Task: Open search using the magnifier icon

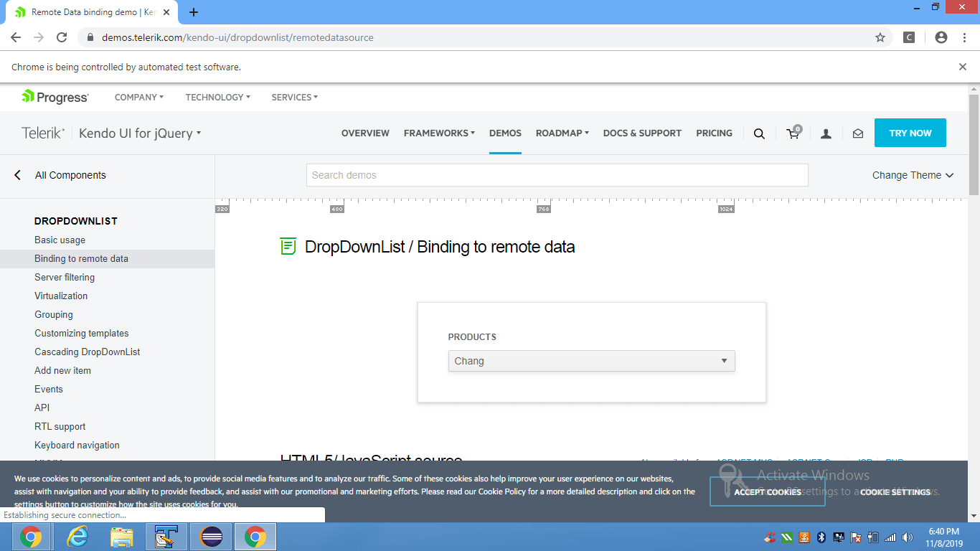Action: coord(759,133)
